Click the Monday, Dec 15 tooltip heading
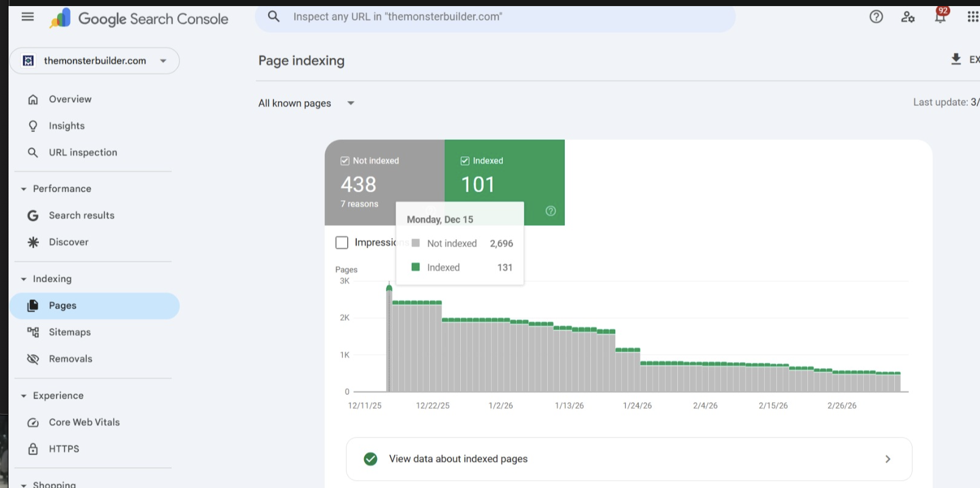 (x=440, y=220)
